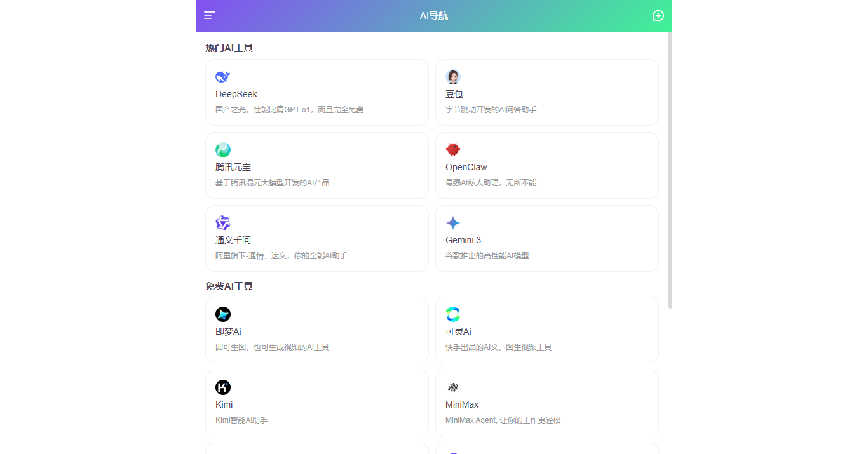
Task: Click description 最强AI私人助理，无所不能
Action: (x=491, y=183)
